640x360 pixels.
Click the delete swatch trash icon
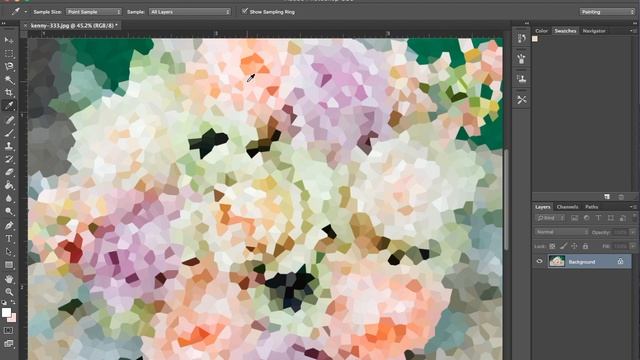tap(621, 197)
